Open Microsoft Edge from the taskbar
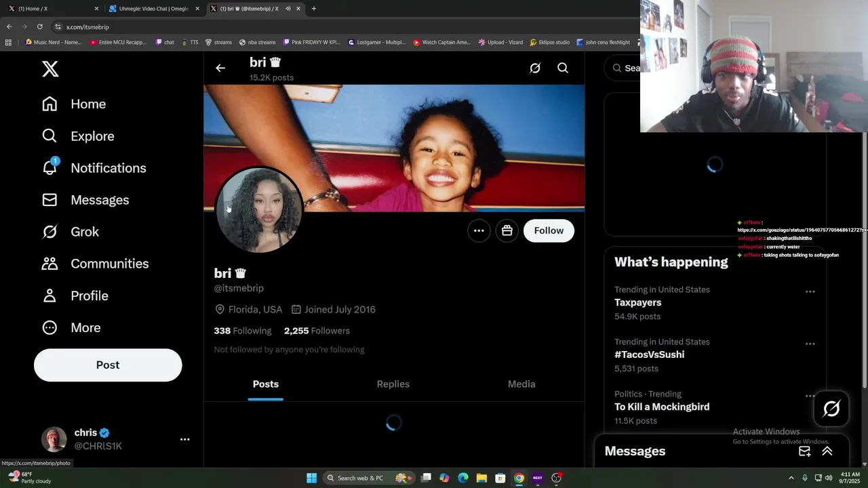This screenshot has height=488, width=868. pos(462,478)
